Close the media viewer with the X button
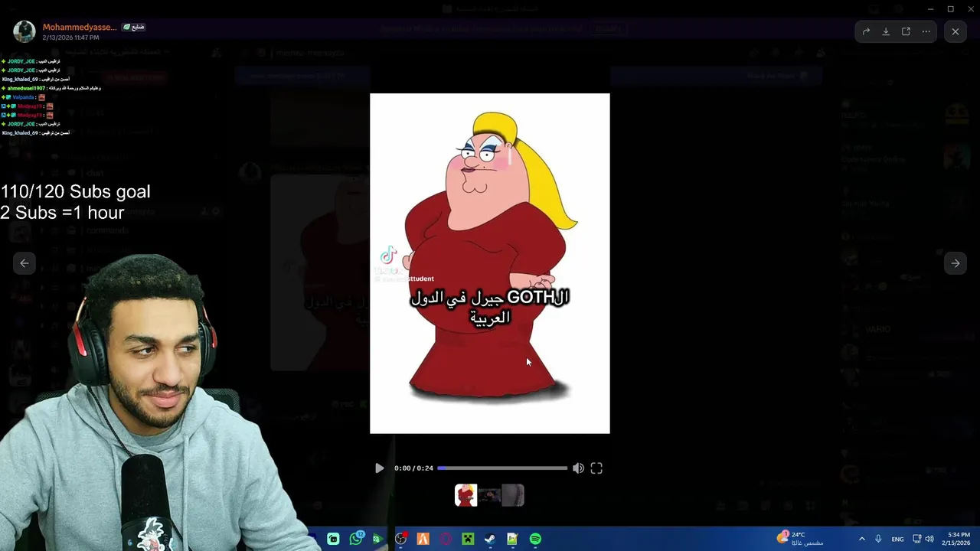 tap(955, 31)
